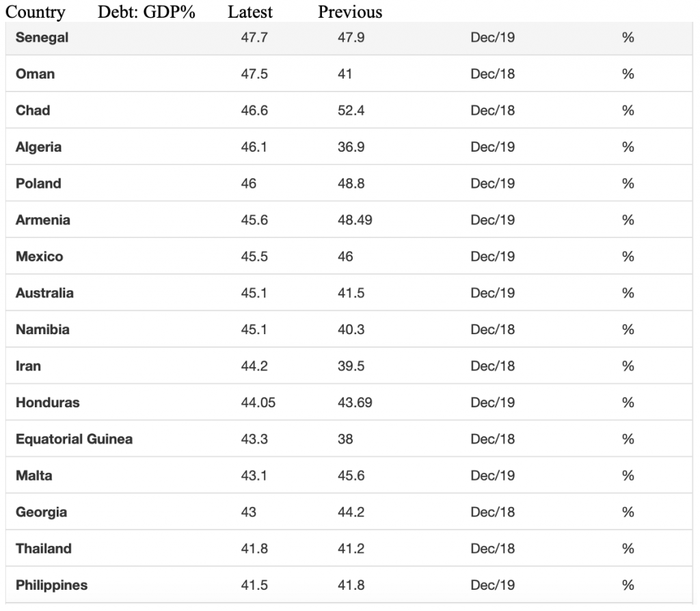
Task: Open the Oman country link
Action: click(36, 74)
